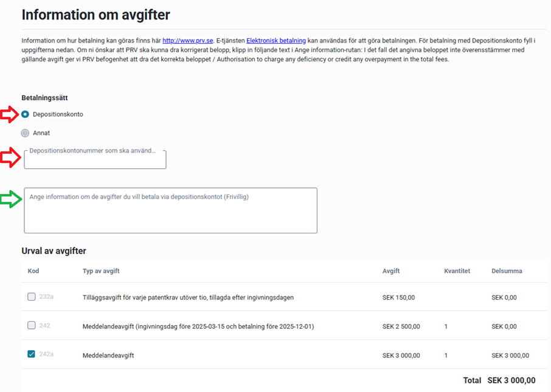Image resolution: width=551 pixels, height=392 pixels.
Task: Select the Depositionskonto radio button
Action: (26, 114)
